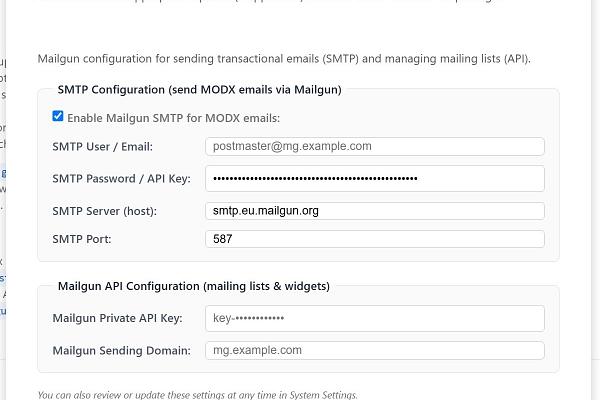
Task: Click the SMTP Port field showing 587
Action: [x=375, y=239]
